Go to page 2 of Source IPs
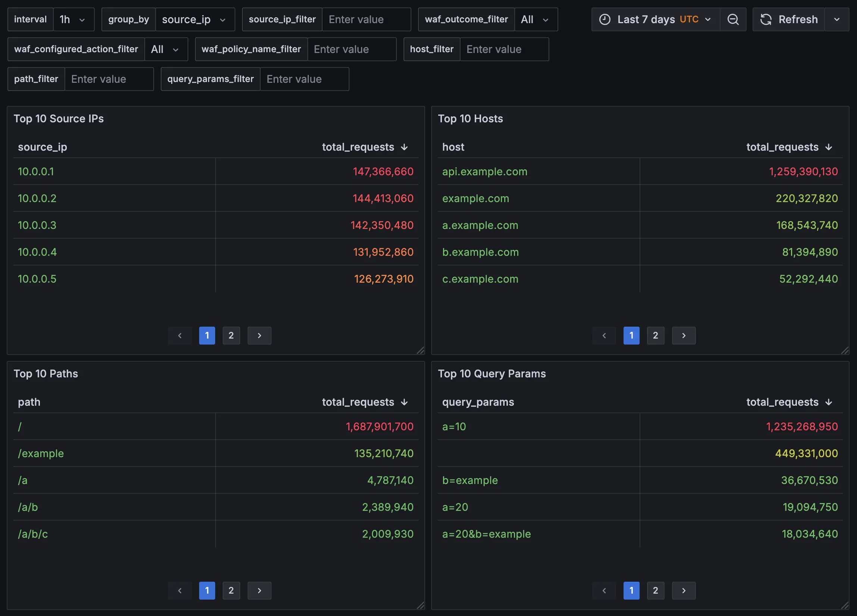The height and width of the screenshot is (616, 857). [231, 336]
